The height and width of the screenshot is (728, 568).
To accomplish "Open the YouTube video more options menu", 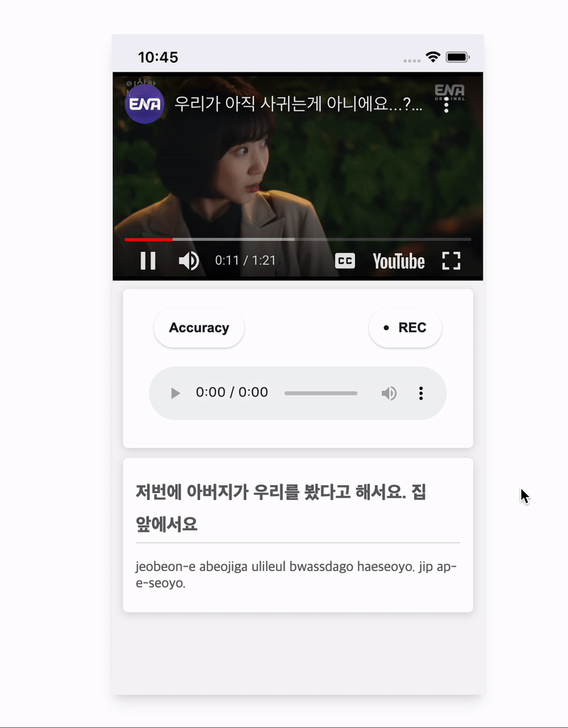I will [x=447, y=105].
